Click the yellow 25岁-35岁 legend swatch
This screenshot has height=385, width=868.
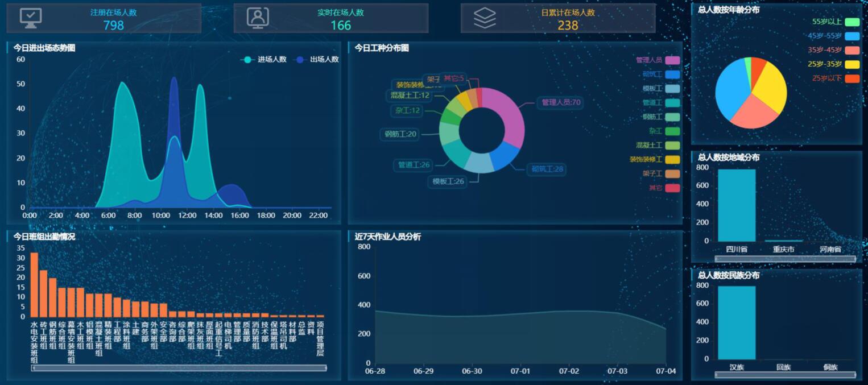coord(852,64)
